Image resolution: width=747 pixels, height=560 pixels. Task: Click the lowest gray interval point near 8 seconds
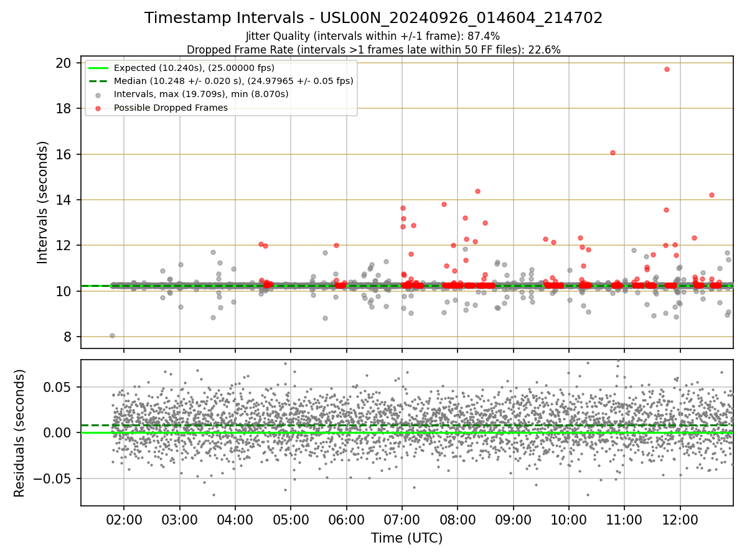pyautogui.click(x=112, y=335)
